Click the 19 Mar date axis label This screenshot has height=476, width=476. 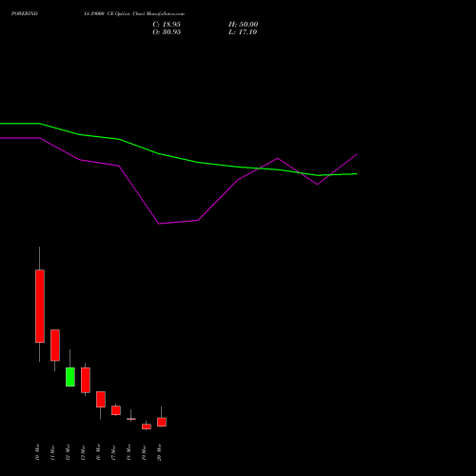[x=144, y=452]
